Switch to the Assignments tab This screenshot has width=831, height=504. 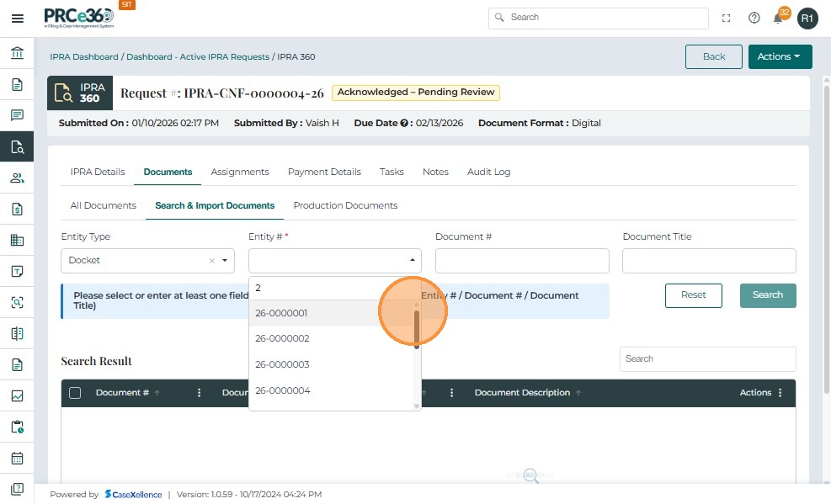(240, 172)
